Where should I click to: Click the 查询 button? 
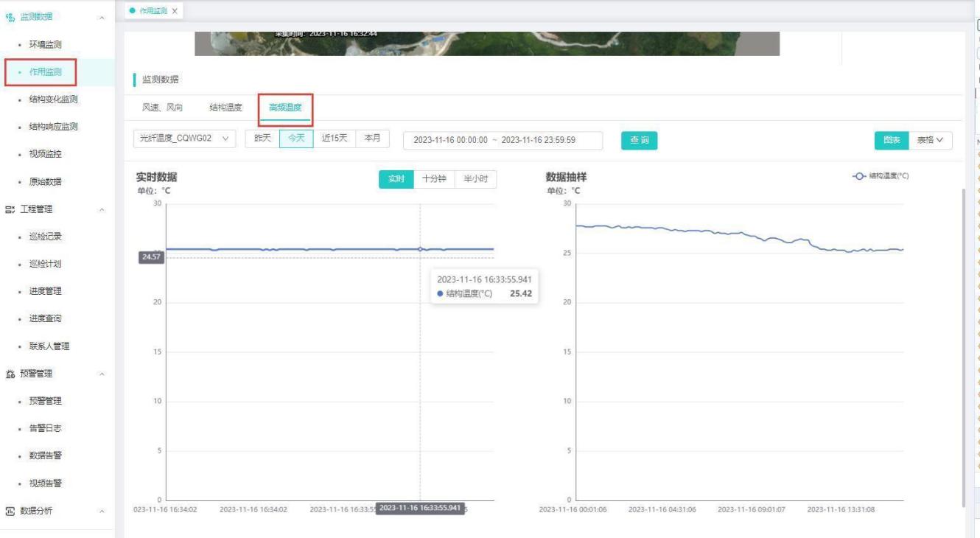tap(639, 140)
